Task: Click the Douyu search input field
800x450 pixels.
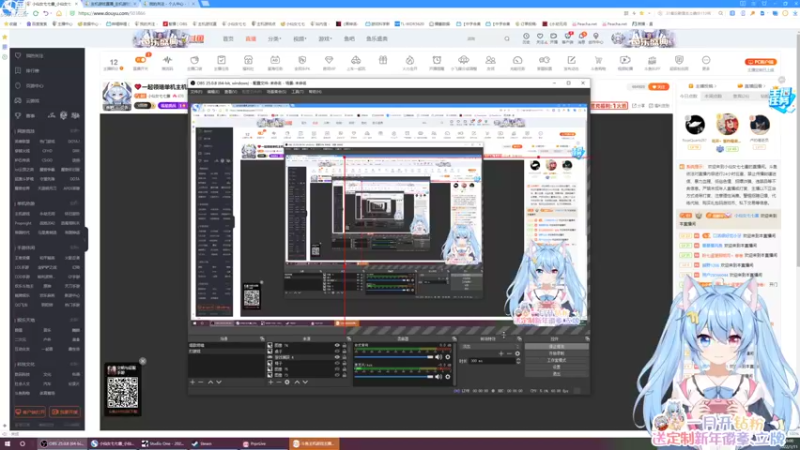Action: click(x=482, y=39)
